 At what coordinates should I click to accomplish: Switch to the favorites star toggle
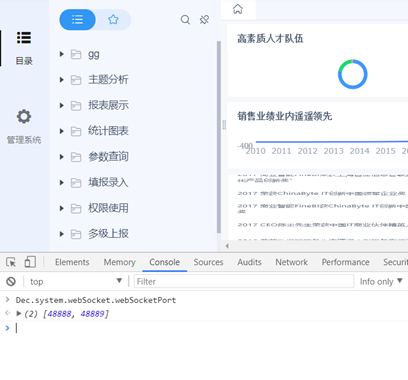(x=113, y=20)
